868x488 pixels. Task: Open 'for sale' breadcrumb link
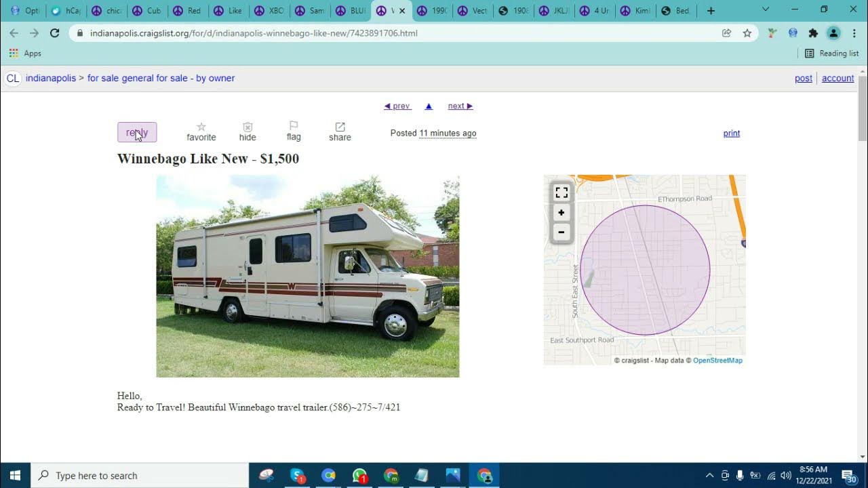click(103, 78)
